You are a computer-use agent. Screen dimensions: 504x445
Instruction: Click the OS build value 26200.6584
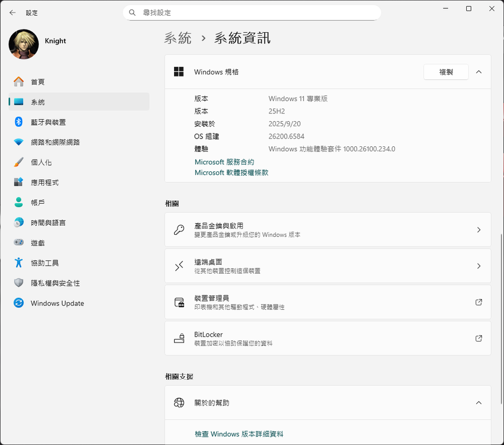(x=286, y=136)
